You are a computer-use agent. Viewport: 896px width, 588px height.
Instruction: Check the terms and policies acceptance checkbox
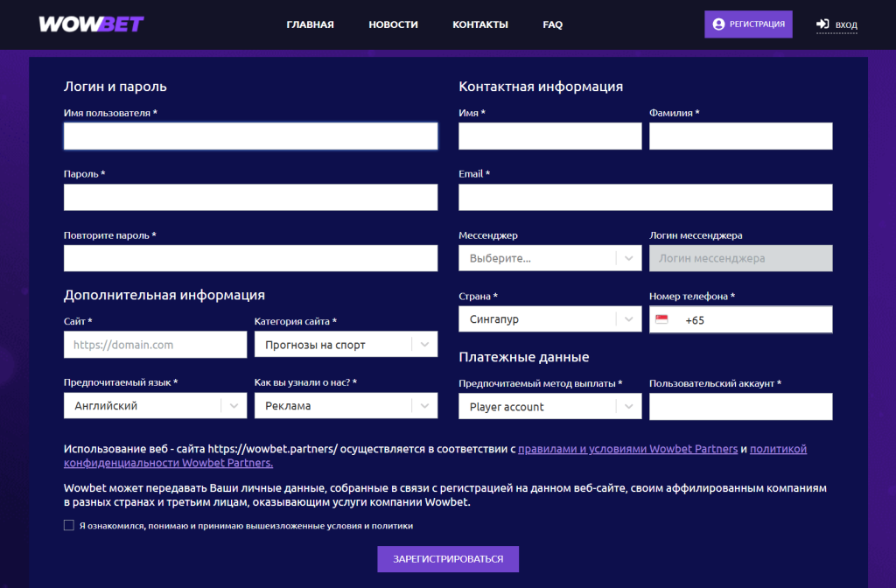tap(68, 526)
